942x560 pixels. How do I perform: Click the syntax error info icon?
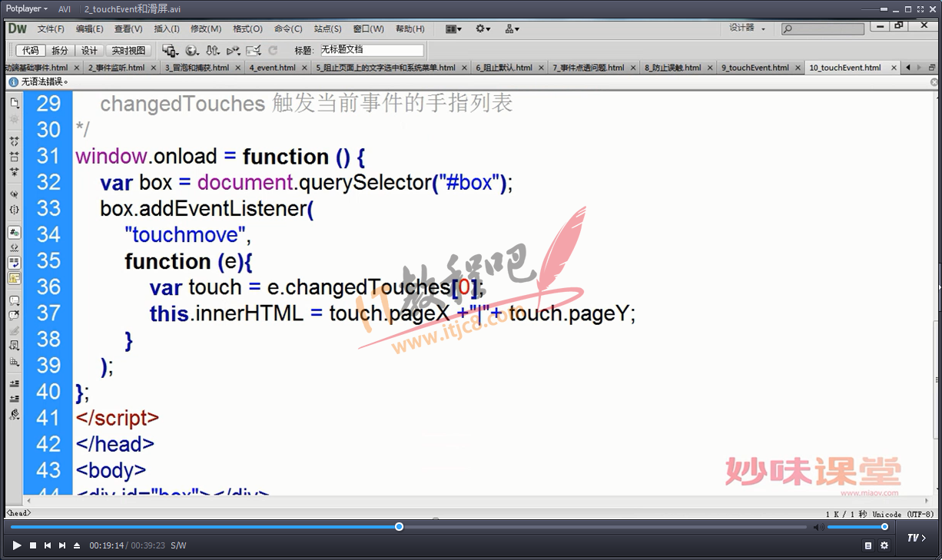pos(13,81)
